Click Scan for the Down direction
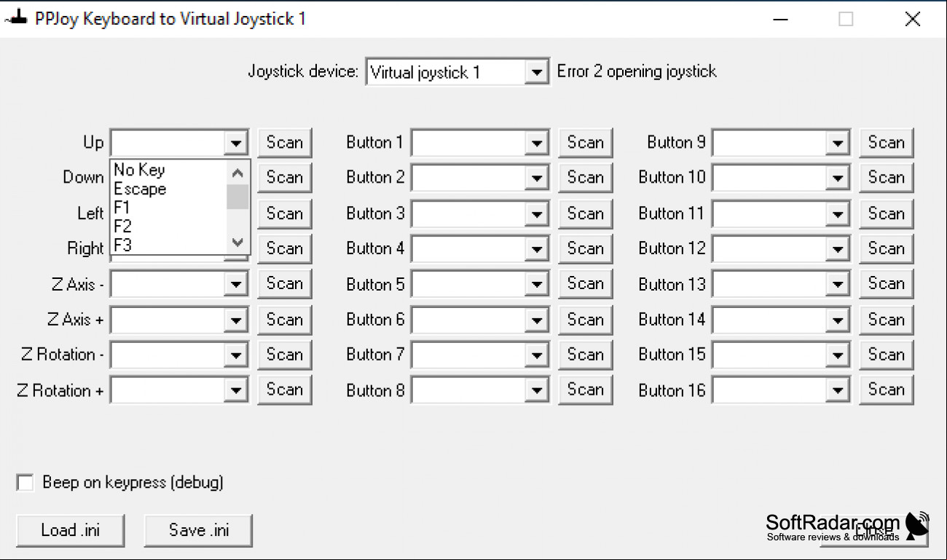The height and width of the screenshot is (560, 947). click(x=285, y=178)
